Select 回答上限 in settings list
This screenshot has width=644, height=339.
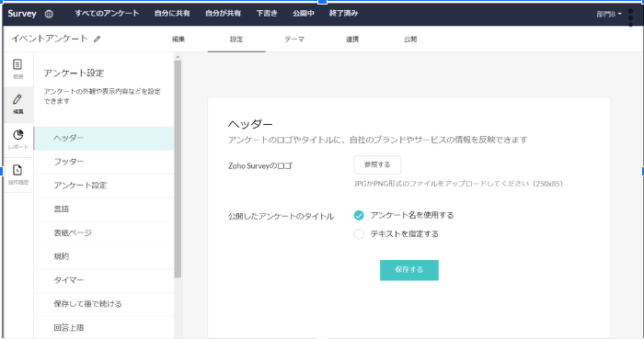(104, 328)
